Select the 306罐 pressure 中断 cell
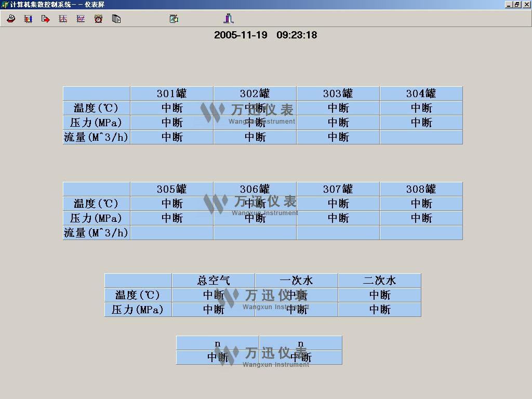 [x=254, y=218]
